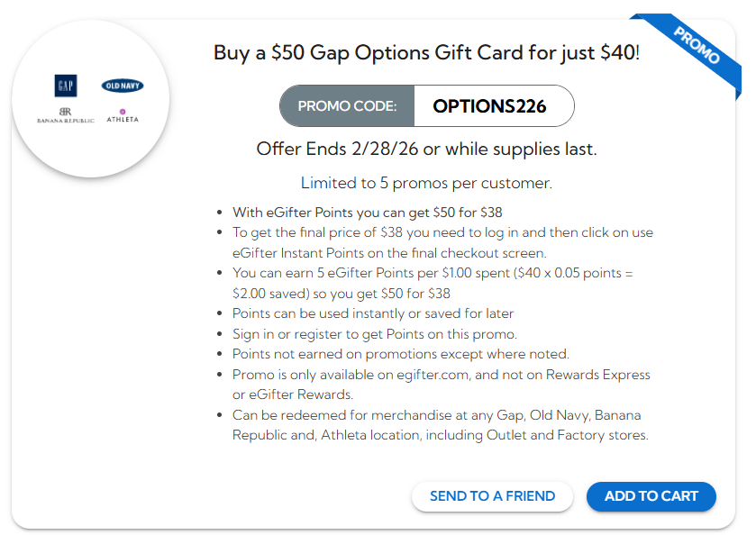Click the Old Navy logo

123,86
